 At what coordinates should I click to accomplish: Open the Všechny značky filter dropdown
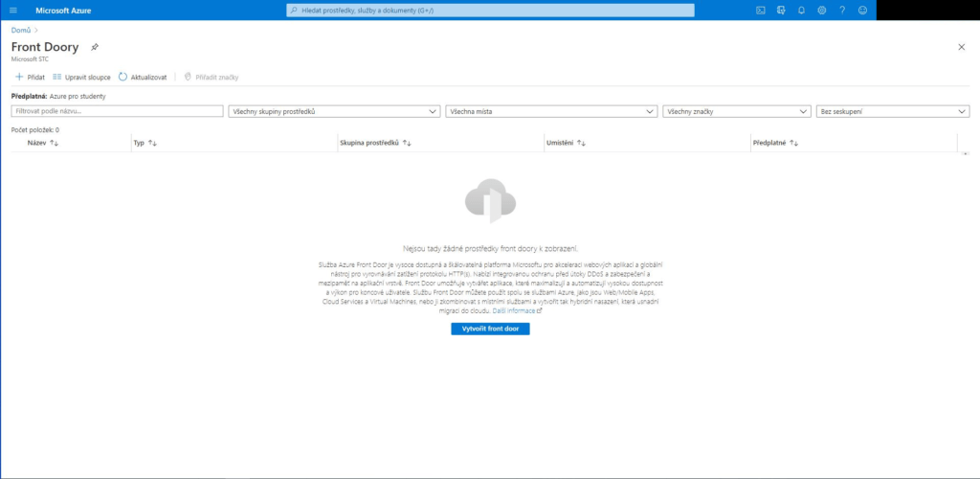tap(737, 111)
